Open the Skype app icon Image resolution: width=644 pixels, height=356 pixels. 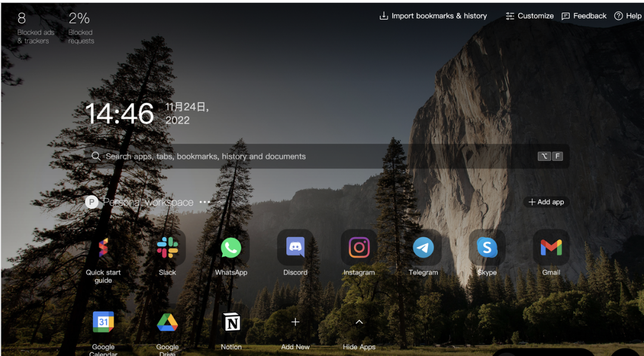click(487, 247)
